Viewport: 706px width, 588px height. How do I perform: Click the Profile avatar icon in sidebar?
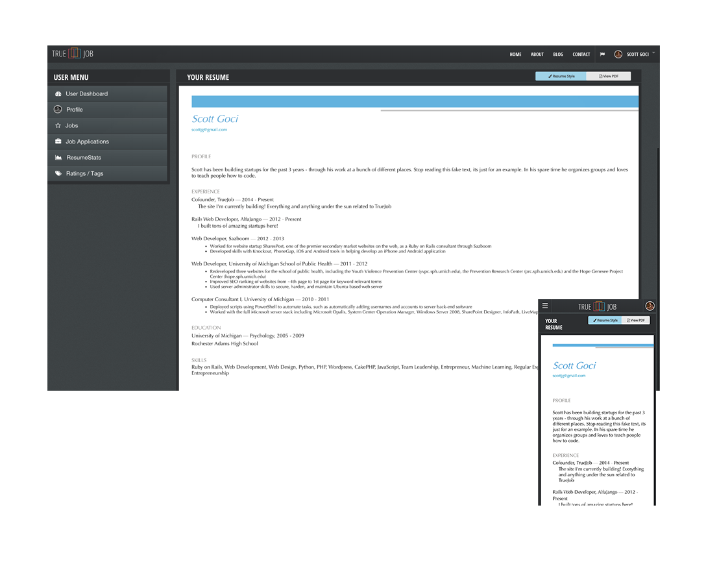pos(58,110)
